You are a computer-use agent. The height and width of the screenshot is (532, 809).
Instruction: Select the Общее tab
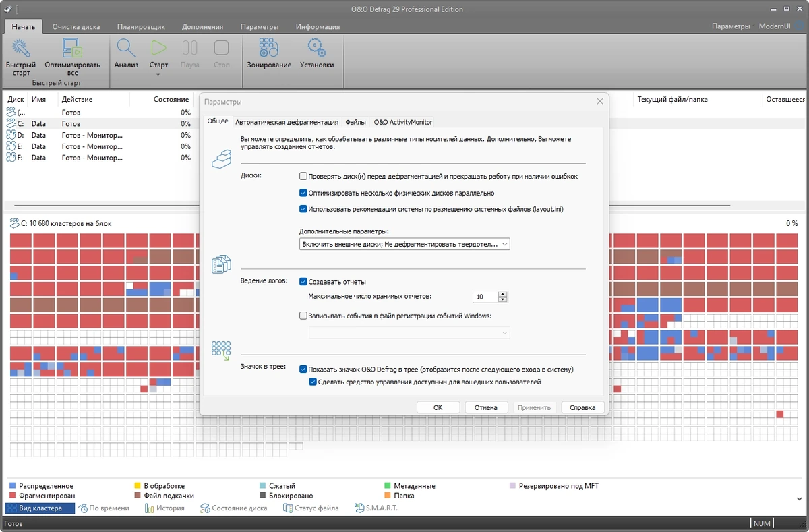[217, 121]
